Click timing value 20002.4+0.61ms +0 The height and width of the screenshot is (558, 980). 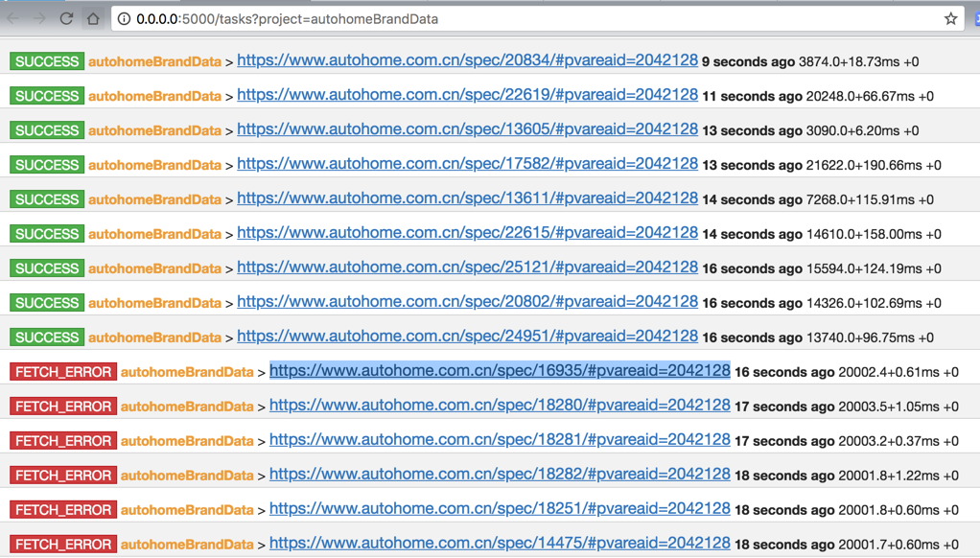tap(898, 372)
